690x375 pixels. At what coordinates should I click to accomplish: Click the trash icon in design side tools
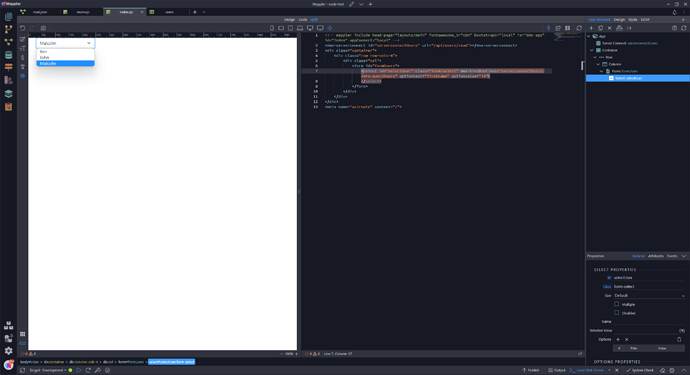[22, 67]
